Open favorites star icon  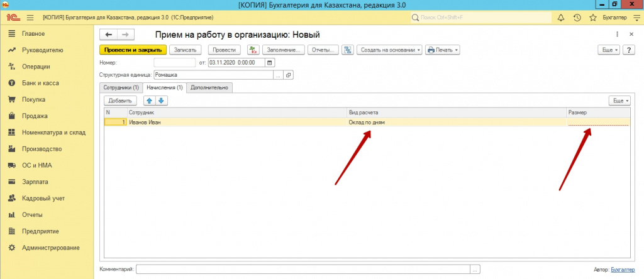[592, 18]
